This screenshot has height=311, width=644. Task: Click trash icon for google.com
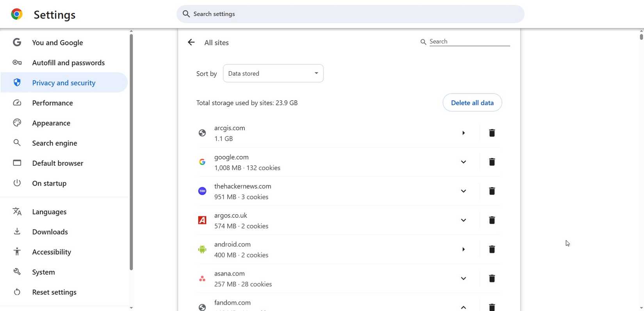pyautogui.click(x=492, y=162)
